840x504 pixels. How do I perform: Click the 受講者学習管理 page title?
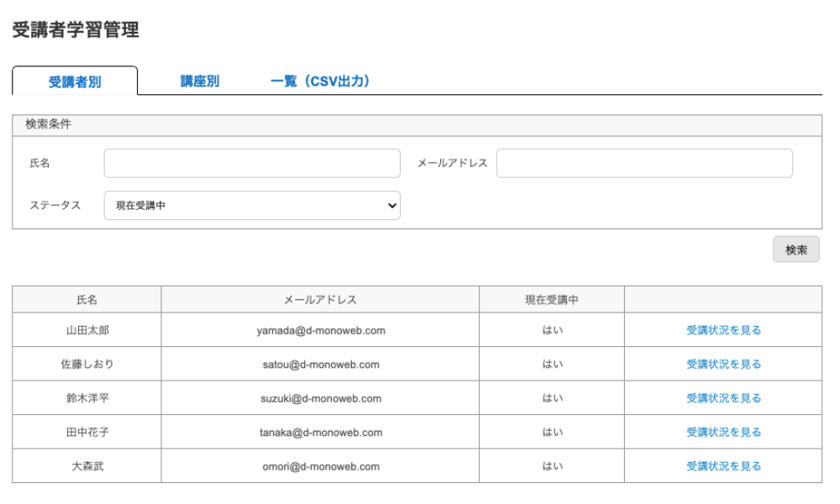point(76,29)
